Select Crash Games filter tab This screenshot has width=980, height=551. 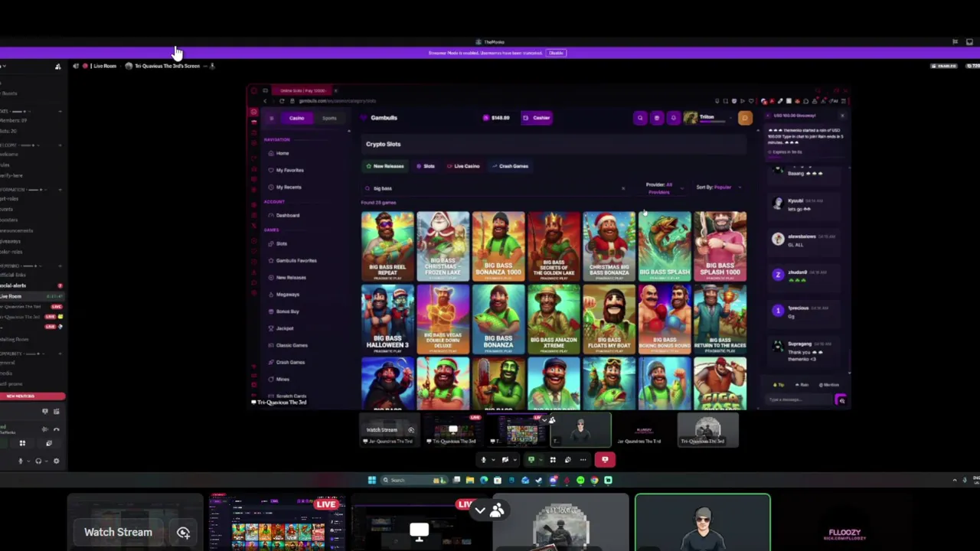tap(510, 166)
